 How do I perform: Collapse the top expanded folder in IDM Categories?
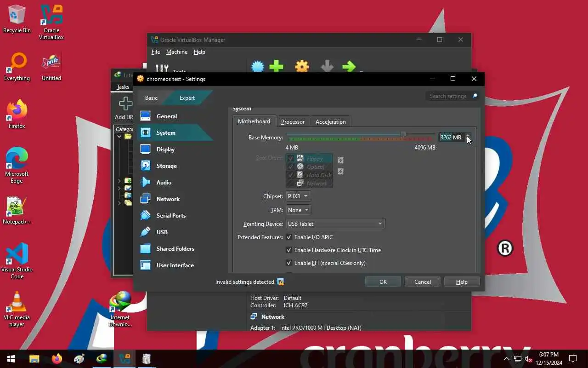(x=119, y=137)
